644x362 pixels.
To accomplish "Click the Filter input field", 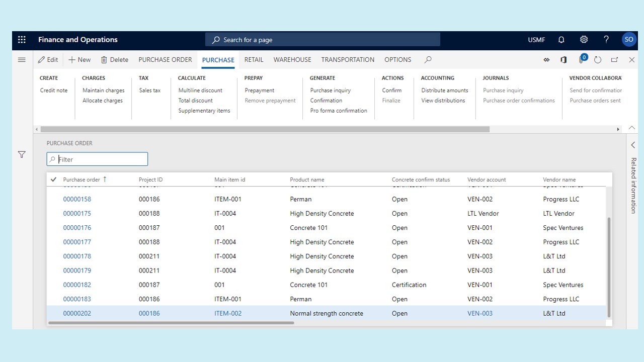I will (97, 159).
